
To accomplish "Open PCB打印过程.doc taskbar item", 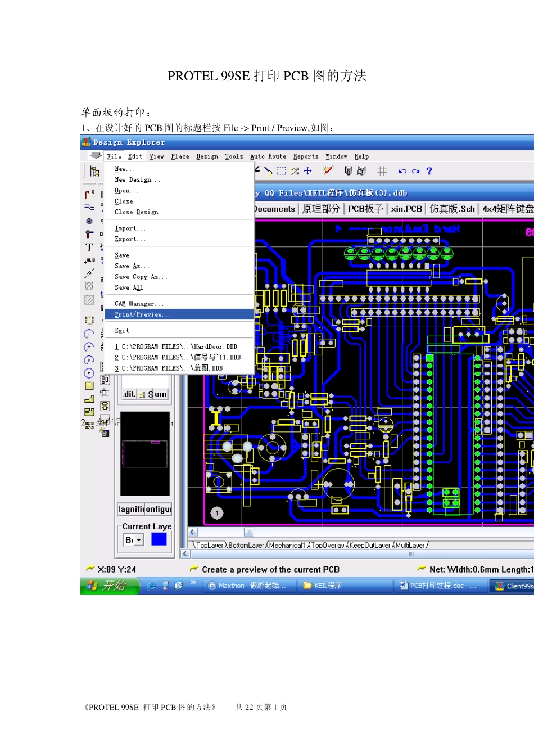I will point(441,586).
